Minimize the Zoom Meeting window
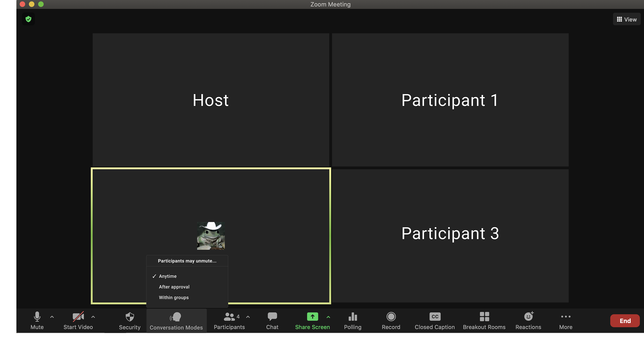The width and height of the screenshot is (644, 339). coord(32,4)
